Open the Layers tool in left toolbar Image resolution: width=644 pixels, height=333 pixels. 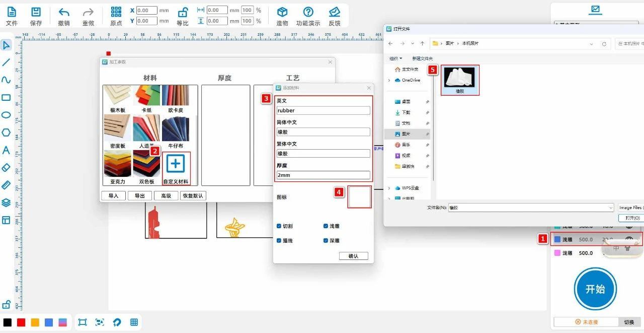pyautogui.click(x=6, y=203)
